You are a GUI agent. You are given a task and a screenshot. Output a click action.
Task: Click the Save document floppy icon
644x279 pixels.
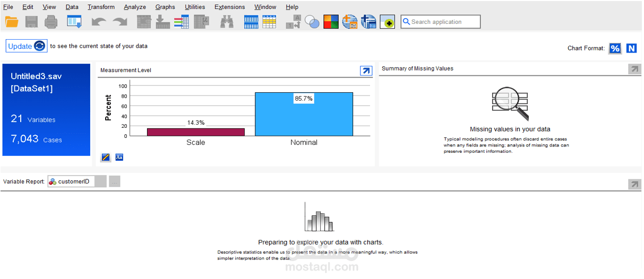pos(31,22)
